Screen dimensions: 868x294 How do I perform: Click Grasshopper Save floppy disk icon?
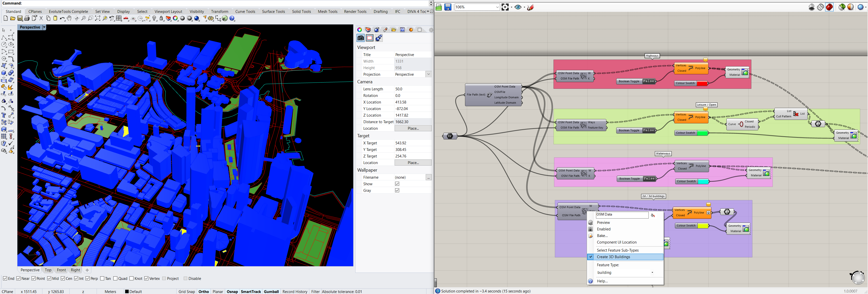(448, 7)
